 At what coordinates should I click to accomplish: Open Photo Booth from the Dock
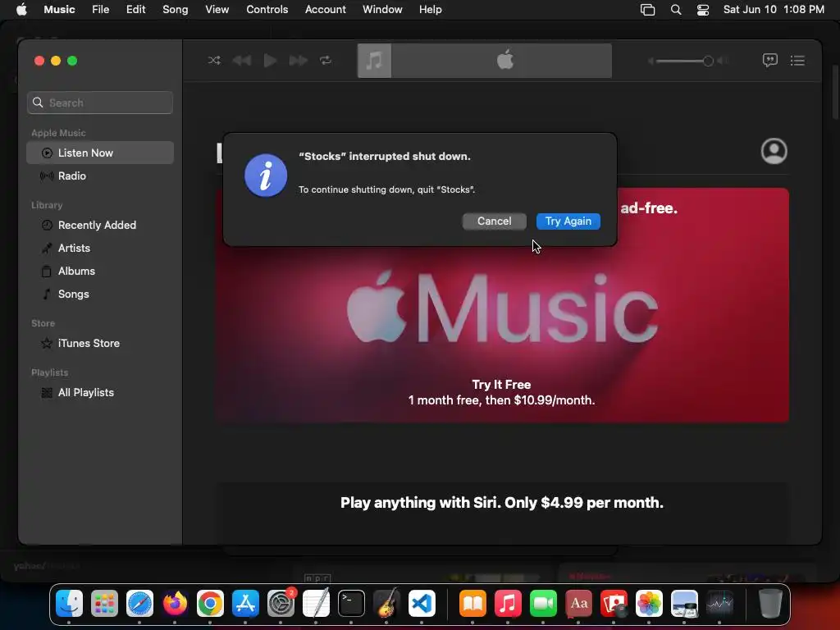(614, 604)
